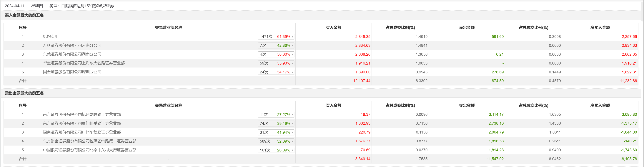644x167 pixels.
Task: Click the 机构专用 entry in buy table
Action: pyautogui.click(x=51, y=36)
